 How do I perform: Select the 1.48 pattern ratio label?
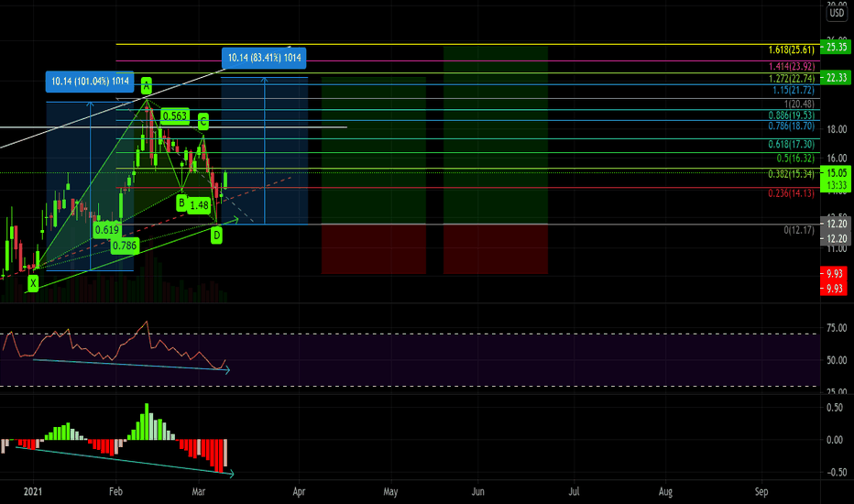[x=200, y=205]
